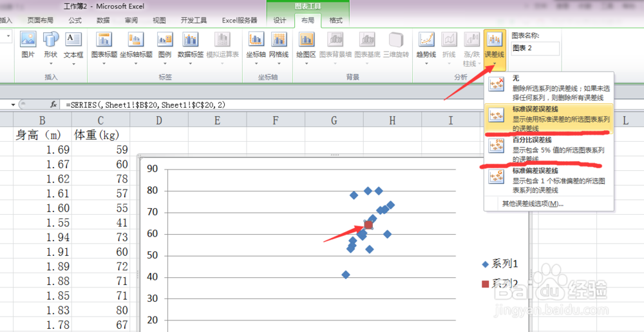Viewport: 644px width, 332px height.
Task: Open the Name Box dropdown arrow
Action: click(14, 105)
